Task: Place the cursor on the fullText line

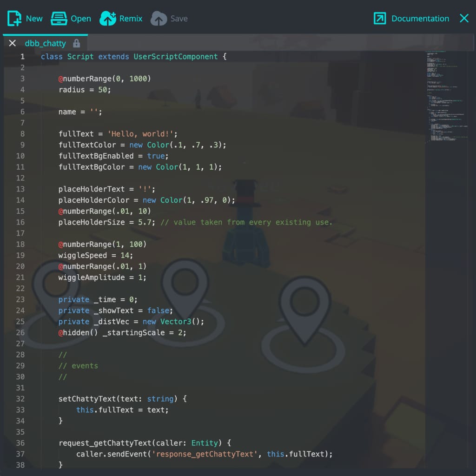Action: [x=116, y=133]
